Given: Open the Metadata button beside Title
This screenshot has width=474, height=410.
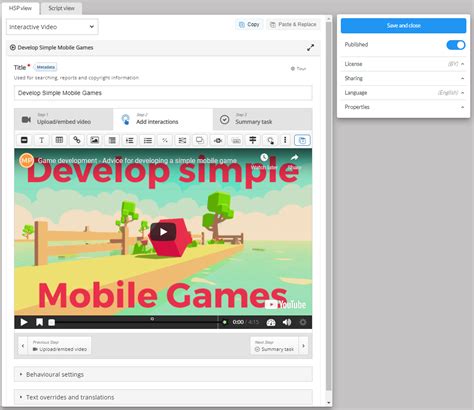Looking at the screenshot, I should tap(45, 67).
